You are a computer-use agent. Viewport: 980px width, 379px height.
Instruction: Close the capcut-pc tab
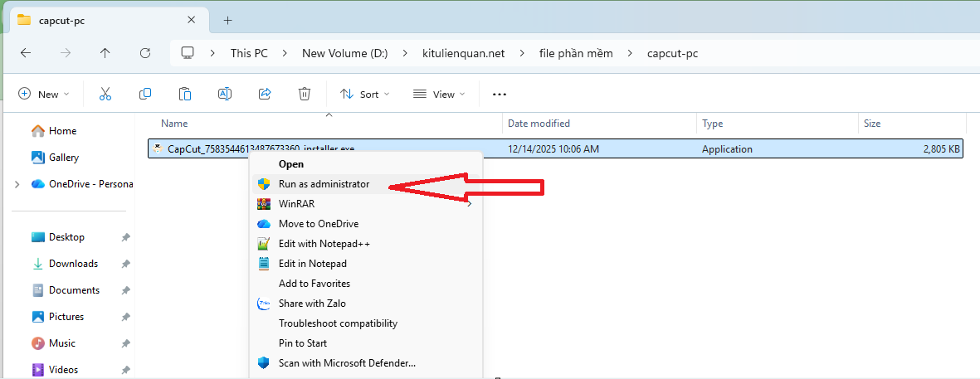[x=191, y=20]
